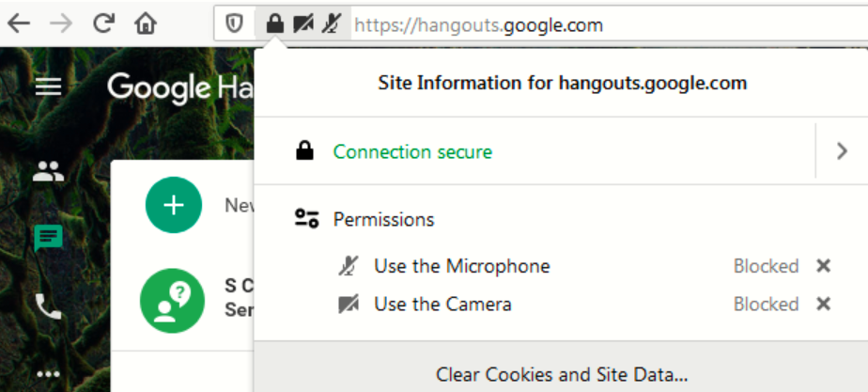Screen dimensions: 868x392
Task: Open tracking protection shield icon
Action: pos(235,24)
